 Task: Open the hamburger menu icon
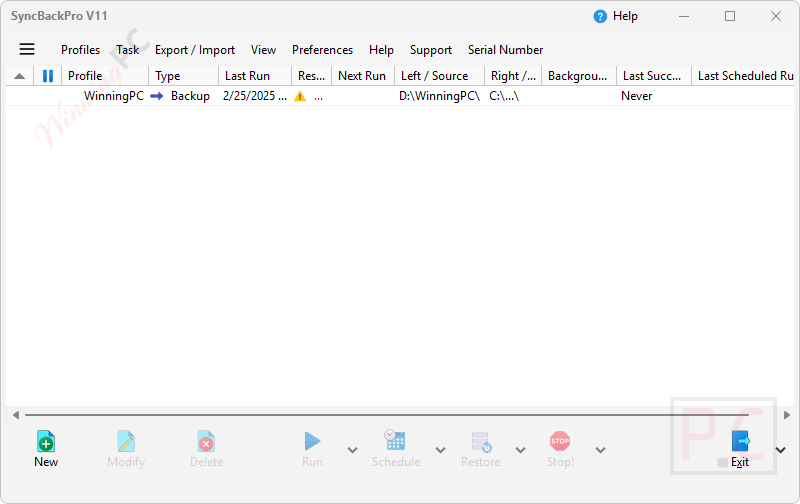point(27,49)
